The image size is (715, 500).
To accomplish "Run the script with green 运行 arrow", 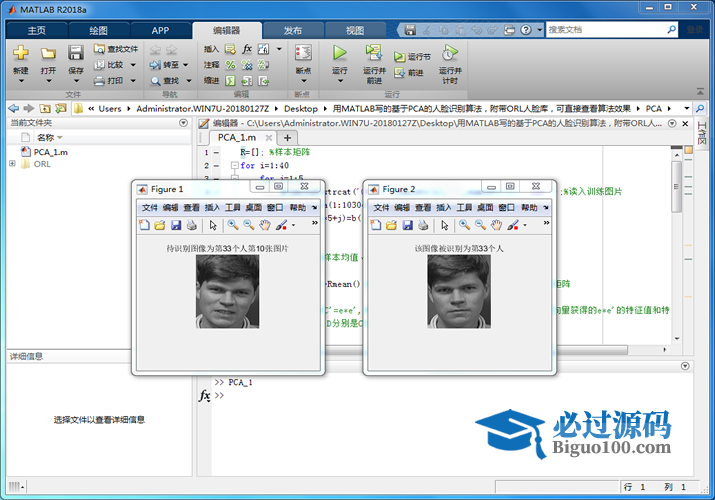I will (340, 53).
